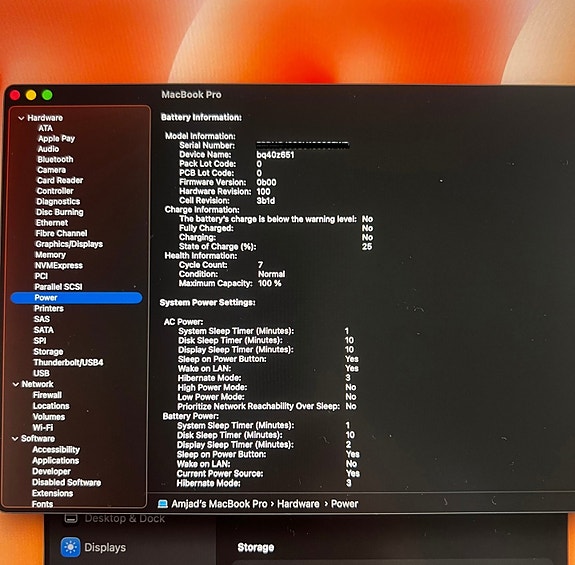This screenshot has height=565, width=575.
Task: Open Disc Burning entry
Action: (59, 212)
